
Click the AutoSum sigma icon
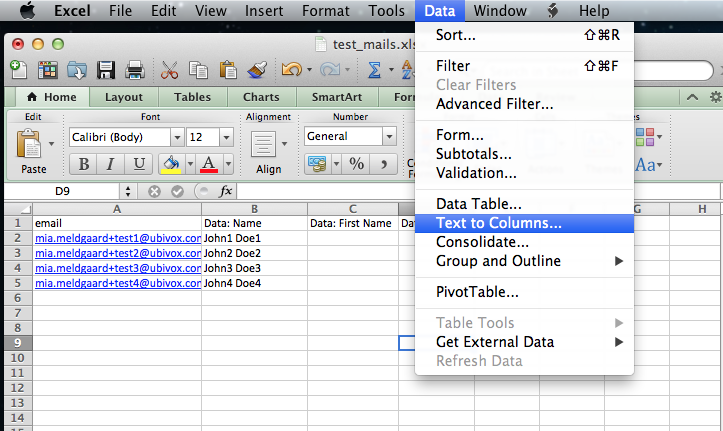coord(374,70)
